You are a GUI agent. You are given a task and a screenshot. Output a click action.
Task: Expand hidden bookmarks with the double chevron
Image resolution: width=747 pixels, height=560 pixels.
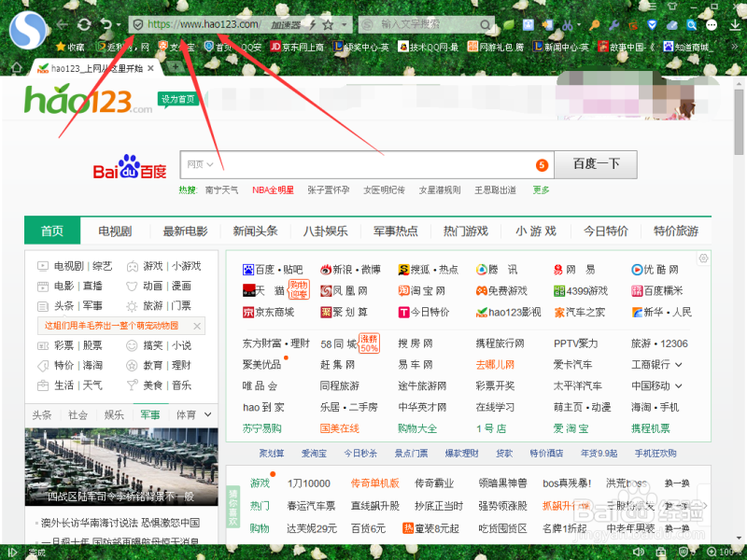(734, 47)
